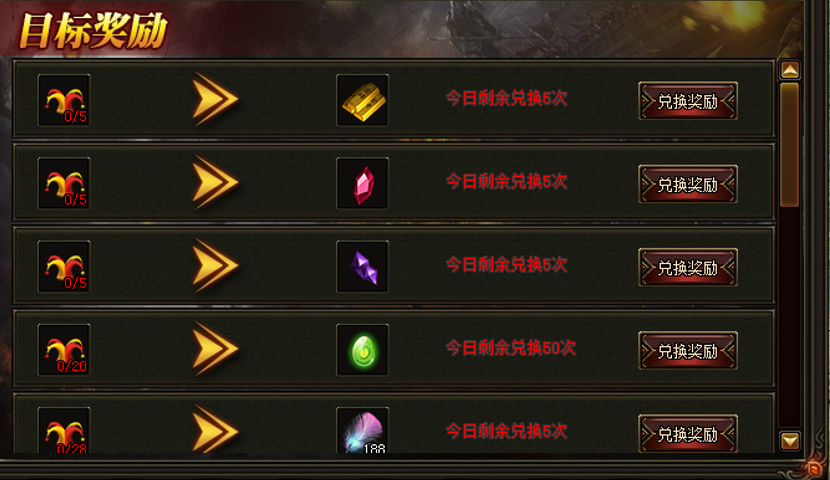Screen dimensions: 830x480
Task: Redeem the green egg with 兑换奖励 button
Action: point(688,350)
